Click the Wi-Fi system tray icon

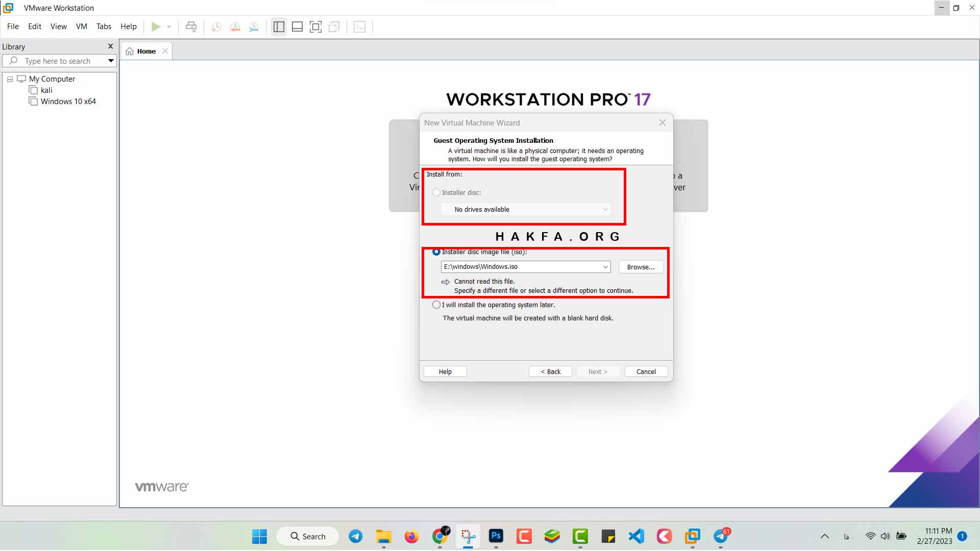coord(871,536)
